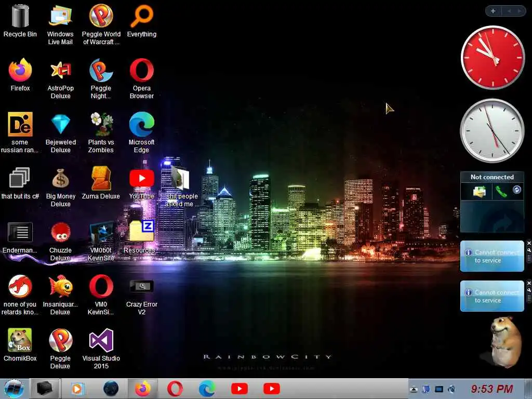This screenshot has width=532, height=399.
Task: Select the Firefox desktop shortcut
Action: point(20,75)
